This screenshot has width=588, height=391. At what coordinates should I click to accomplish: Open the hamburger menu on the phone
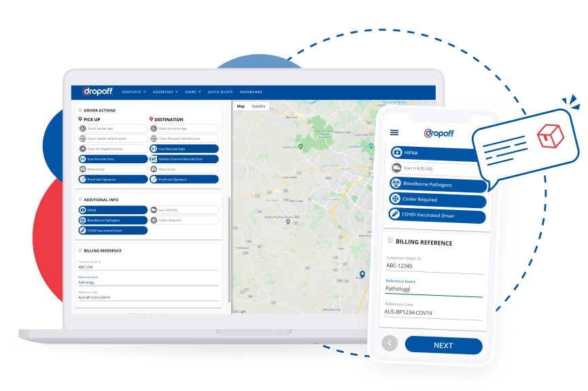(x=394, y=133)
